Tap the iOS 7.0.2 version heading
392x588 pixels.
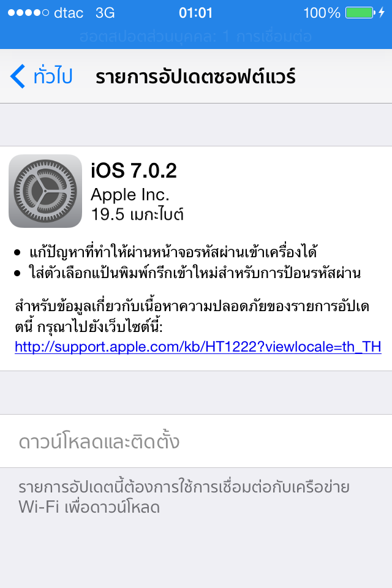pyautogui.click(x=134, y=171)
